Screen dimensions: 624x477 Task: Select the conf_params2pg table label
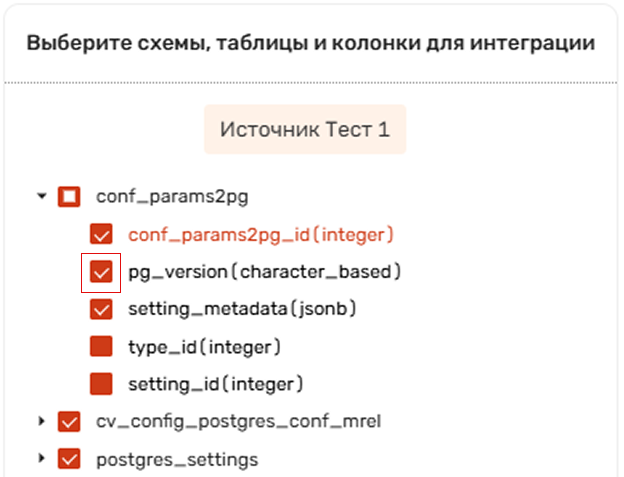[x=172, y=197]
